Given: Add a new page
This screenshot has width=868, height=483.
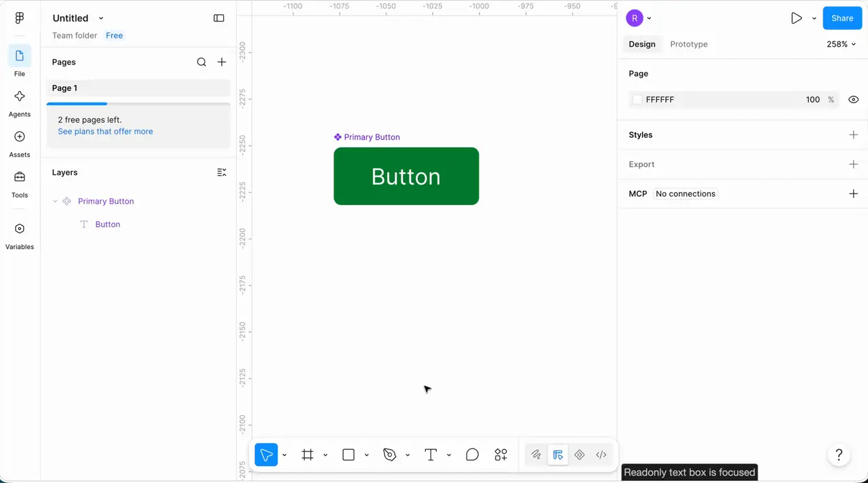Looking at the screenshot, I should coord(222,62).
